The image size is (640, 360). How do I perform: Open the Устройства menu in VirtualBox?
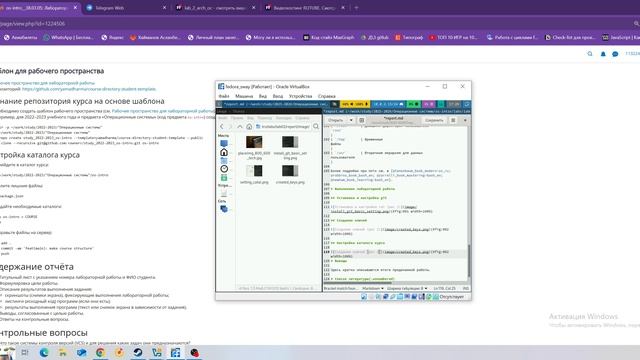(x=300, y=96)
